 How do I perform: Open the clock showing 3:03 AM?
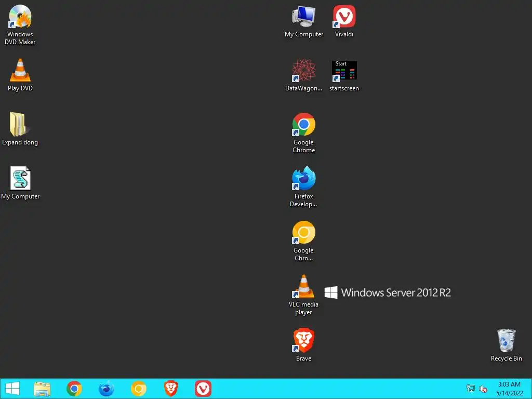tap(509, 389)
